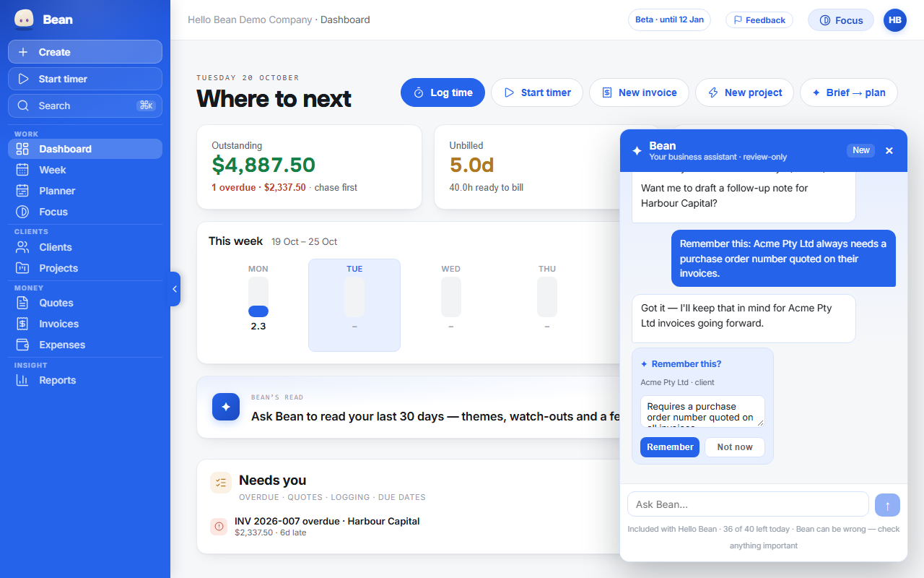
Task: Click the Clients people icon
Action: 22,247
